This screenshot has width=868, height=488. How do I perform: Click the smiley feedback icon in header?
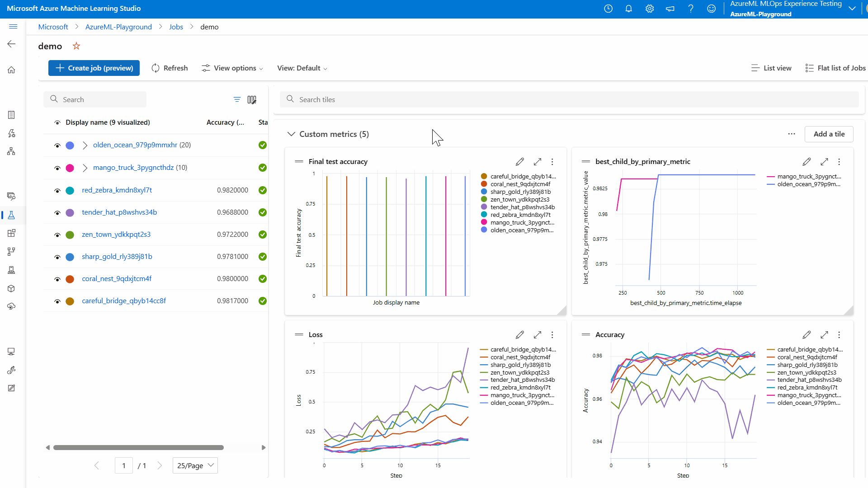tap(711, 9)
